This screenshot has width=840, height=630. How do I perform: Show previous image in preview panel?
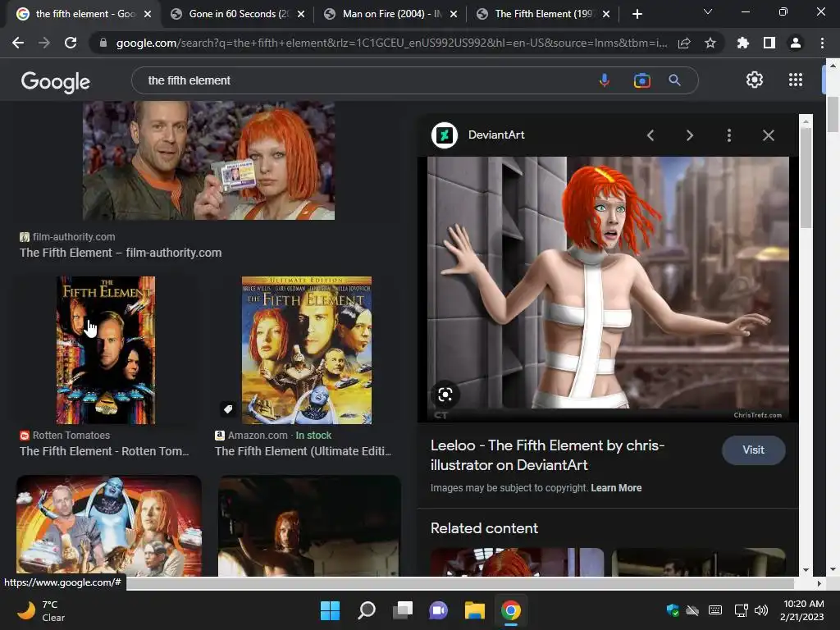pos(651,135)
